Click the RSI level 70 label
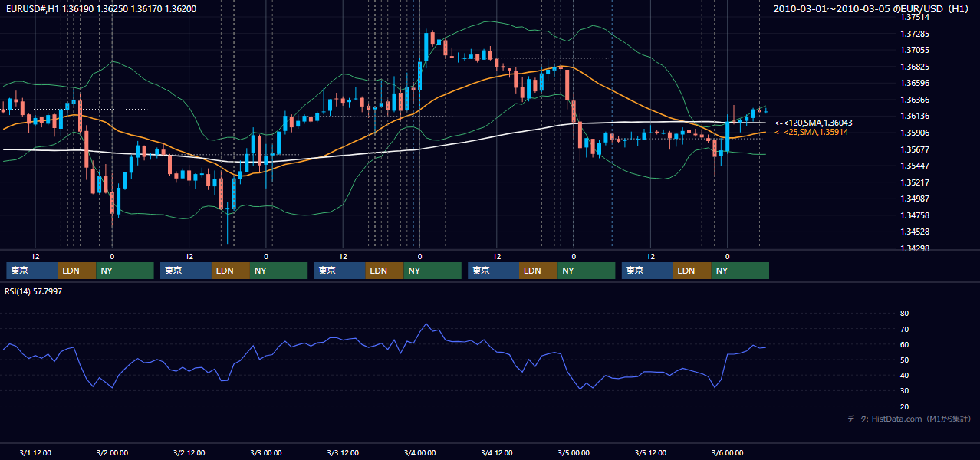 tap(905, 330)
